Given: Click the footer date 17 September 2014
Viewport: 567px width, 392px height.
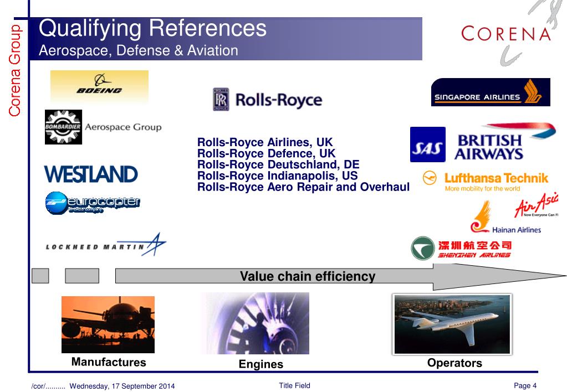Looking at the screenshot, I should click(x=122, y=386).
